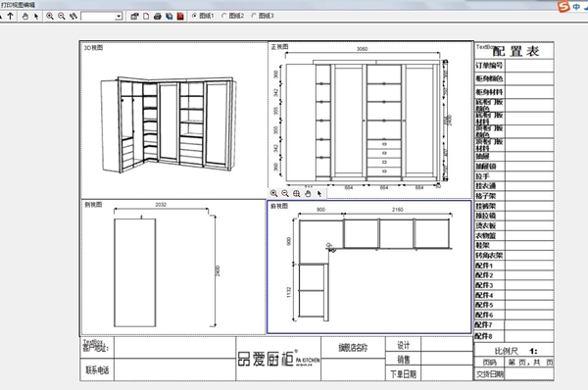This screenshot has width=588, height=390.
Task: Click the printer icon
Action: 158,16
